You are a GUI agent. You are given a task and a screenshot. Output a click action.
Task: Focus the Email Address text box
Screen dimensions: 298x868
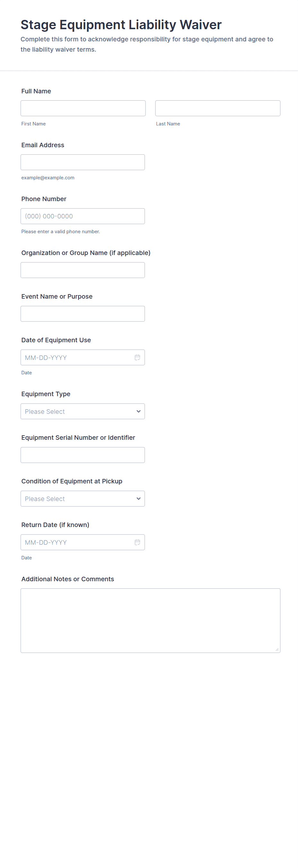[x=82, y=162]
